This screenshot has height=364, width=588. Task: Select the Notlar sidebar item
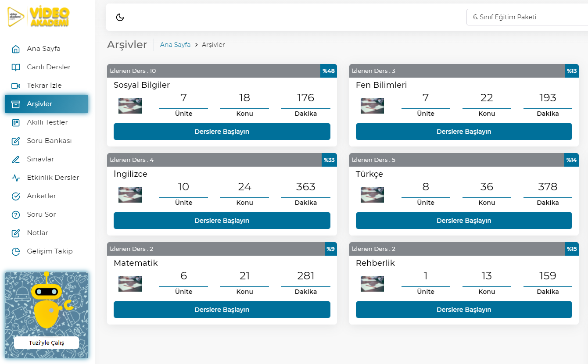click(x=37, y=233)
